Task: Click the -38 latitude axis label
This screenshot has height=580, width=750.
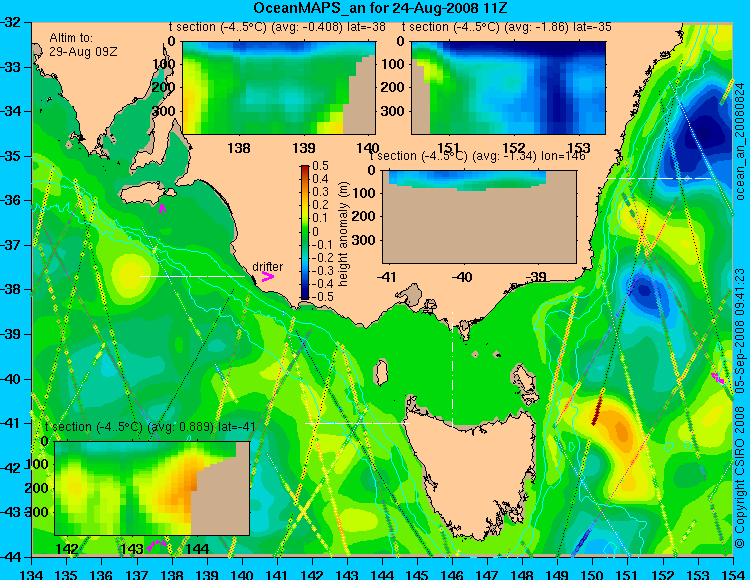Action: pyautogui.click(x=10, y=289)
